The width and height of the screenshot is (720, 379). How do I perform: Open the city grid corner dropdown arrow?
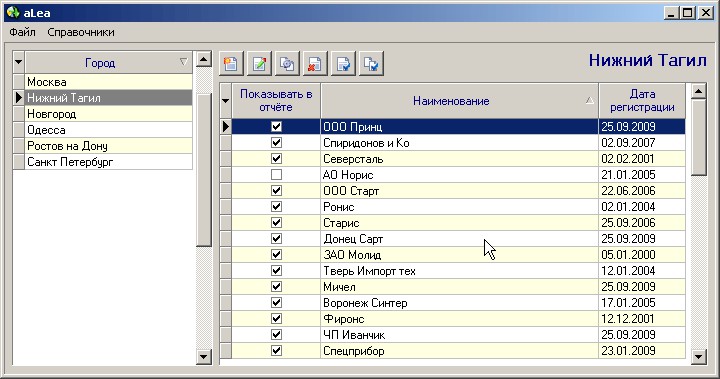click(x=18, y=62)
